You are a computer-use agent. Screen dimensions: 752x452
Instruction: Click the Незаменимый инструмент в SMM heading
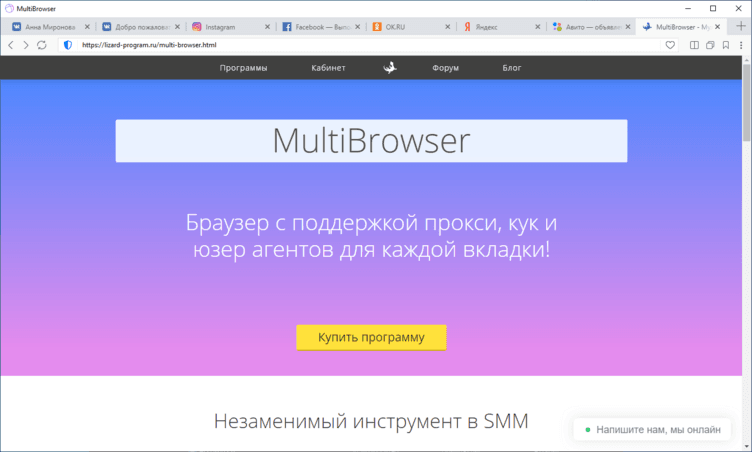click(371, 421)
